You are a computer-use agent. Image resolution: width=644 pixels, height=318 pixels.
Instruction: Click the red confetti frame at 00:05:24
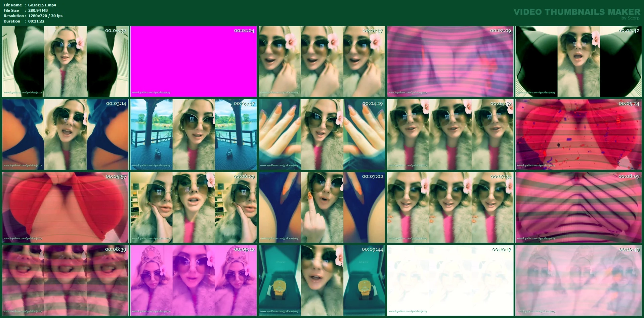pos(578,134)
